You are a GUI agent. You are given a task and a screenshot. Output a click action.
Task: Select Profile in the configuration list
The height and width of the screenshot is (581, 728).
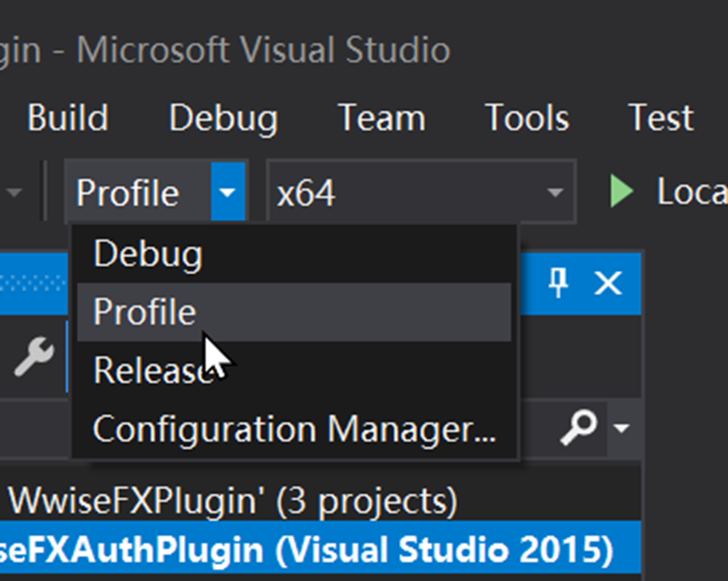[145, 312]
